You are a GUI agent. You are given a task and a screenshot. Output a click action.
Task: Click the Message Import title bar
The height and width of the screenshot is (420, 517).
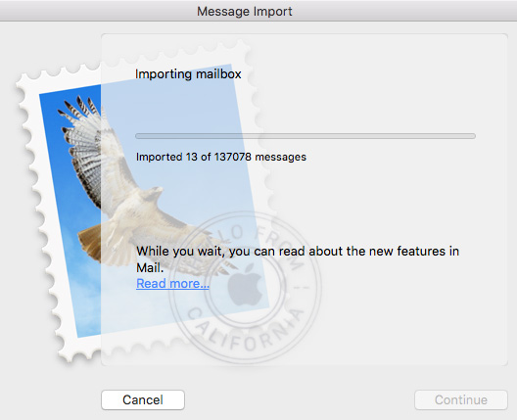(258, 11)
